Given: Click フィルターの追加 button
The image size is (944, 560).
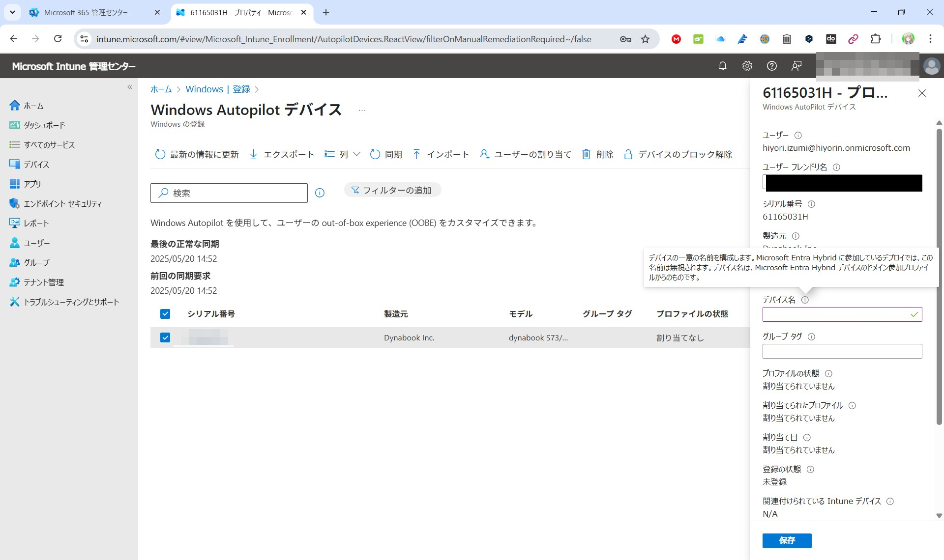Looking at the screenshot, I should (x=392, y=190).
